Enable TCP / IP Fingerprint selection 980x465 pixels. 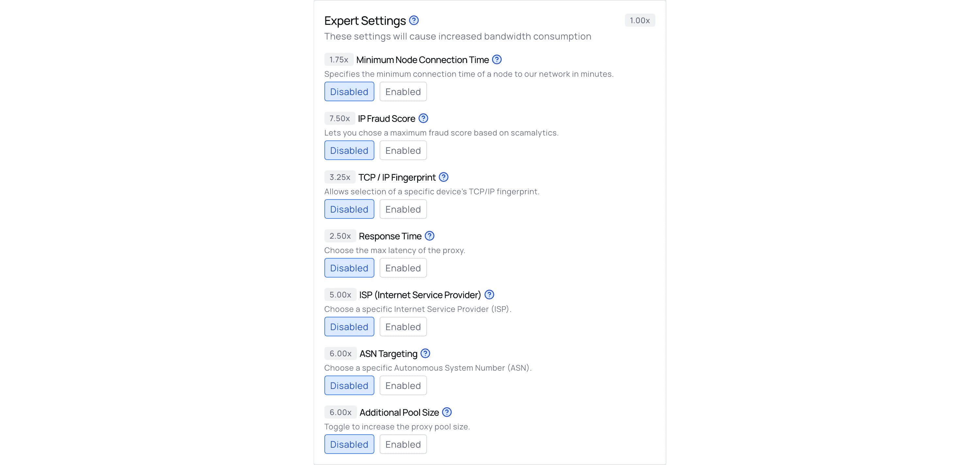tap(403, 209)
